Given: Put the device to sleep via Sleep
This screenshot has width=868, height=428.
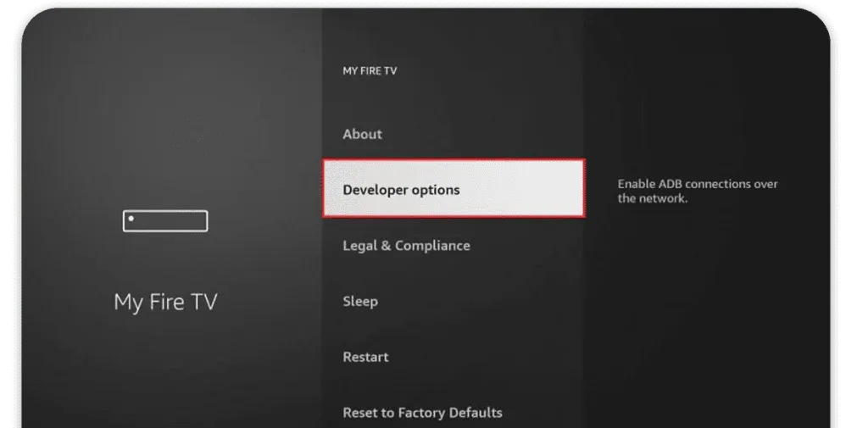Looking at the screenshot, I should tap(360, 301).
